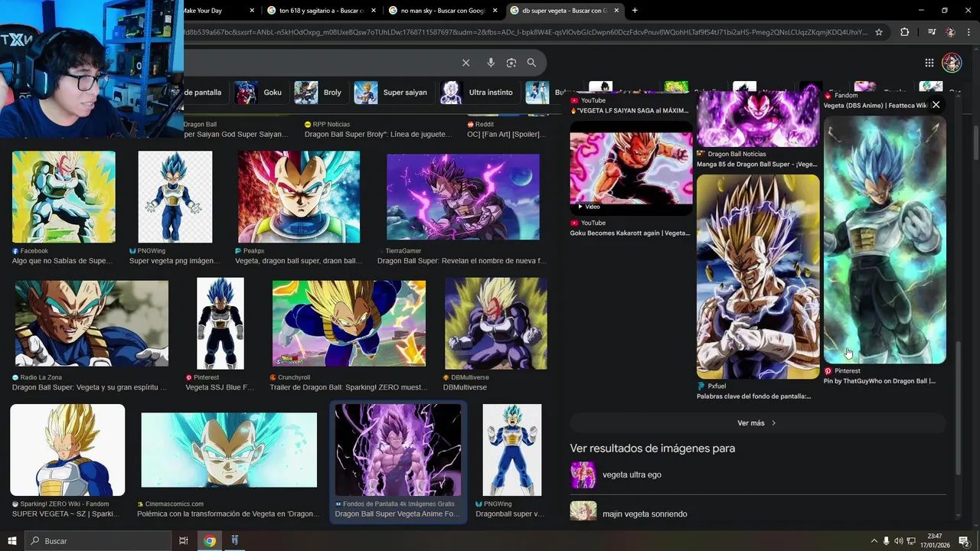Viewport: 980px width, 551px height.
Task: Open the 'Dragonball super v...' PNGWing image
Action: (512, 450)
